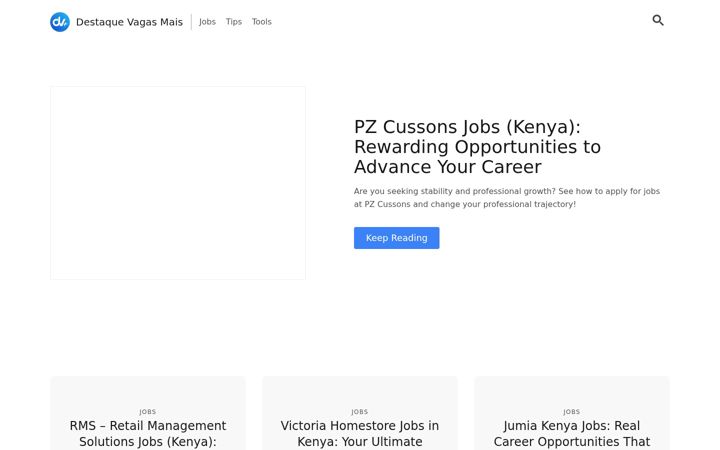The image size is (720, 450).
Task: Click the Destaque Vagas Mais site name
Action: pos(129,22)
